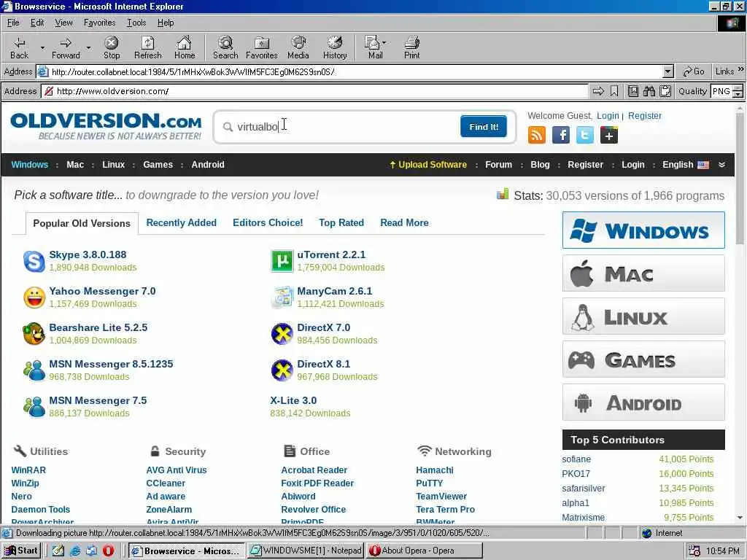Click the Find It! button
The width and height of the screenshot is (747, 560).
coord(484,127)
